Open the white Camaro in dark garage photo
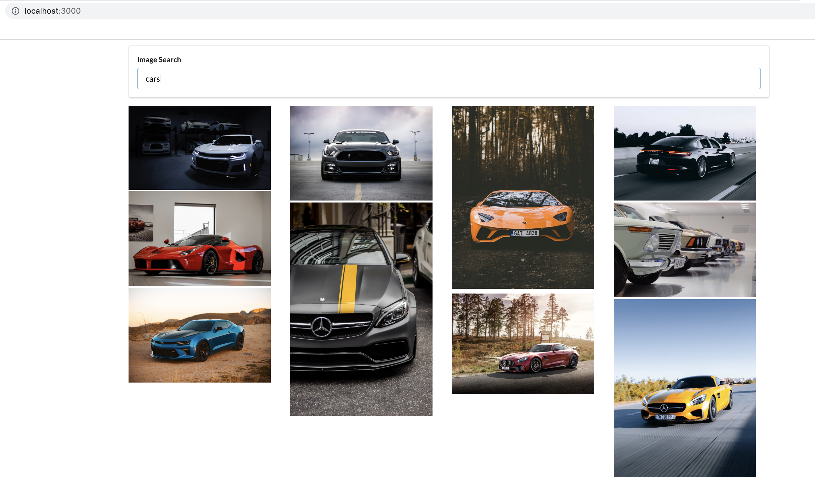The width and height of the screenshot is (815, 504). click(x=200, y=148)
